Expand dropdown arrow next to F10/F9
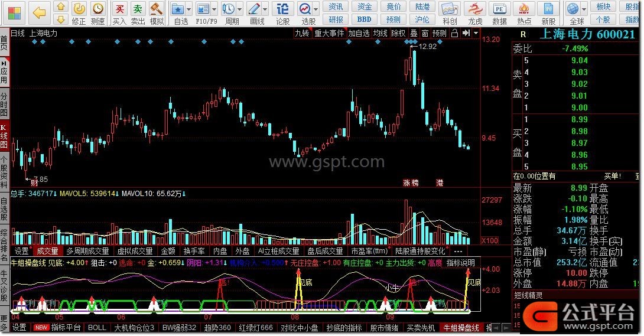This screenshot has width=644, height=336. pyautogui.click(x=214, y=9)
